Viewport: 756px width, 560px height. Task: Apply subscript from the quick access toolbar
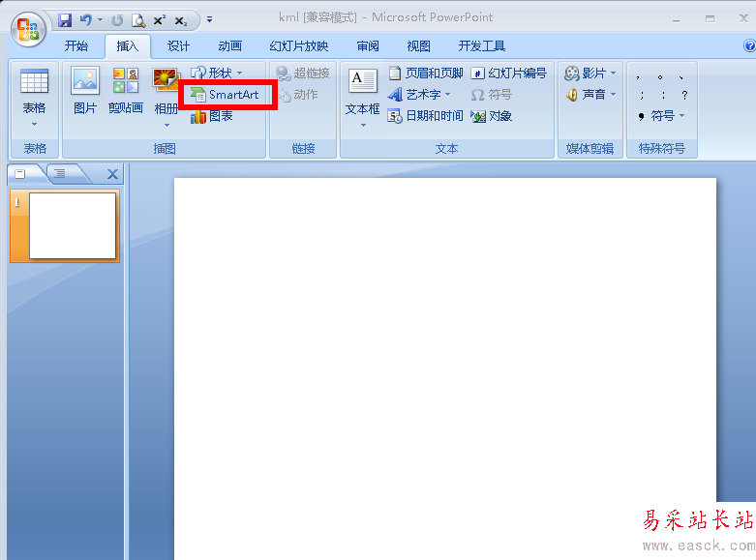(x=181, y=20)
